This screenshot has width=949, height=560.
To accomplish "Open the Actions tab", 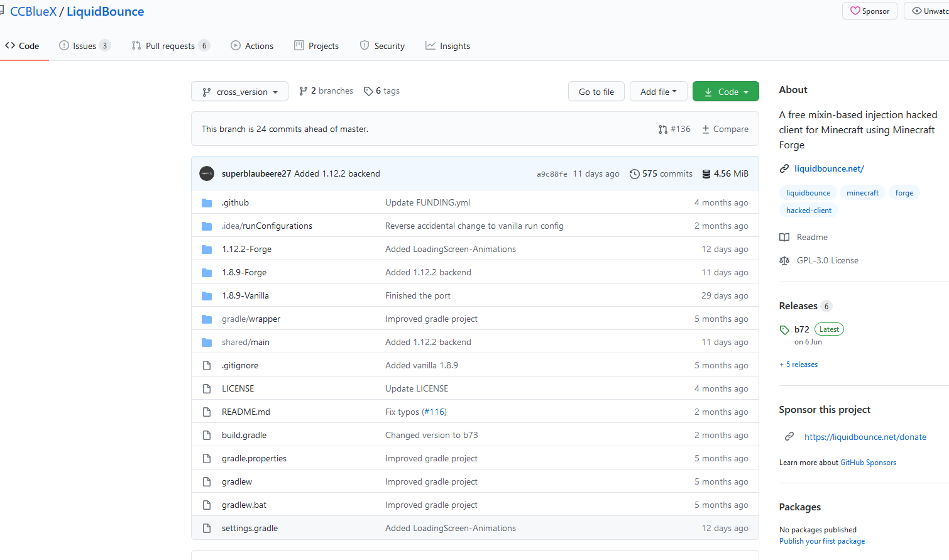I will tap(252, 46).
